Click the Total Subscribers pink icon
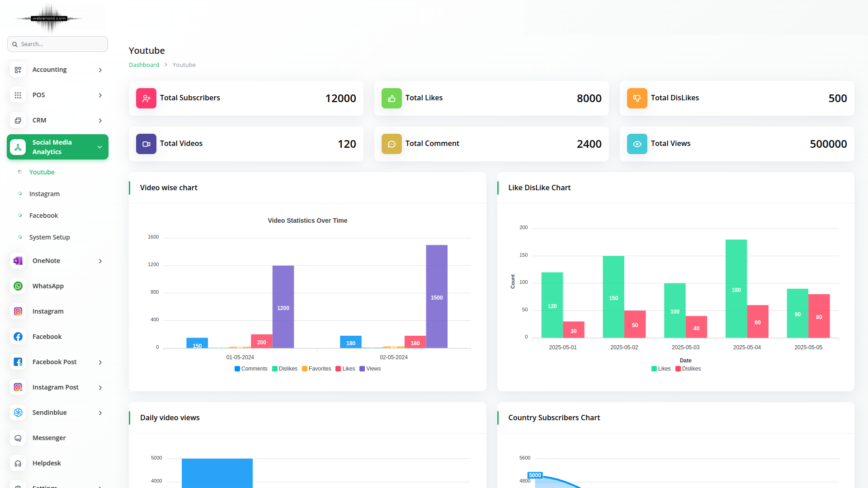The width and height of the screenshot is (868, 488). [x=146, y=98]
